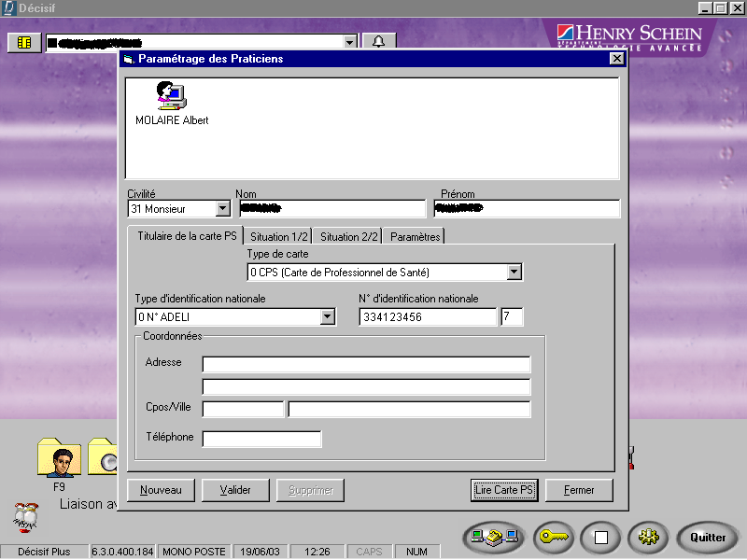Click the networked computers icon button
This screenshot has width=747, height=560.
pos(494,538)
